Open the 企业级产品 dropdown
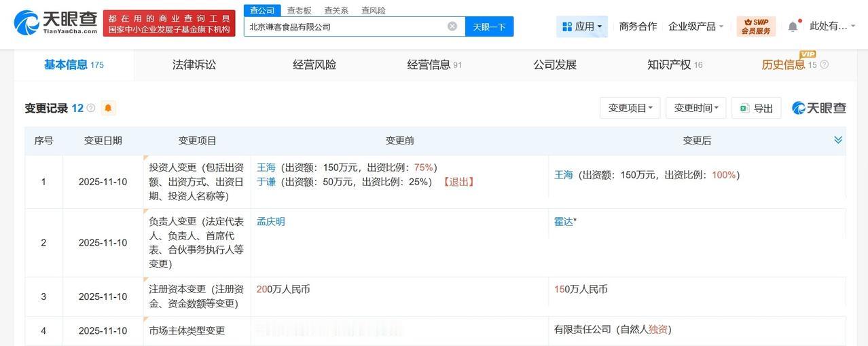Viewport: 868px width, 346px height. pyautogui.click(x=695, y=26)
